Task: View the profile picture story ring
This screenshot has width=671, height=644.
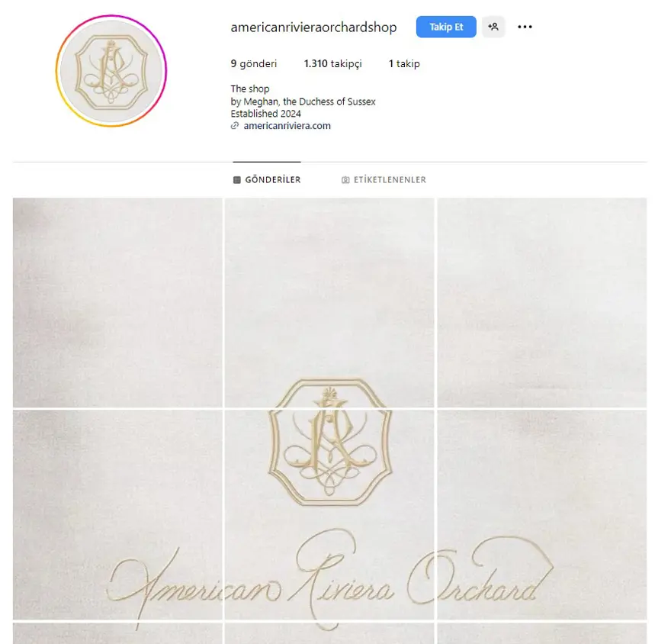Action: point(111,71)
